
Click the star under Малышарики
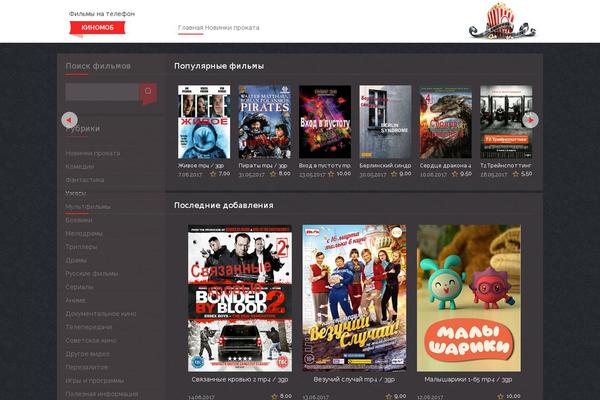click(500, 396)
